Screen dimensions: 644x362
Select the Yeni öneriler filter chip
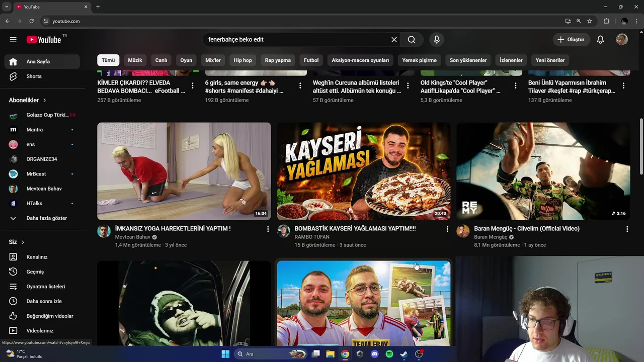(550, 60)
